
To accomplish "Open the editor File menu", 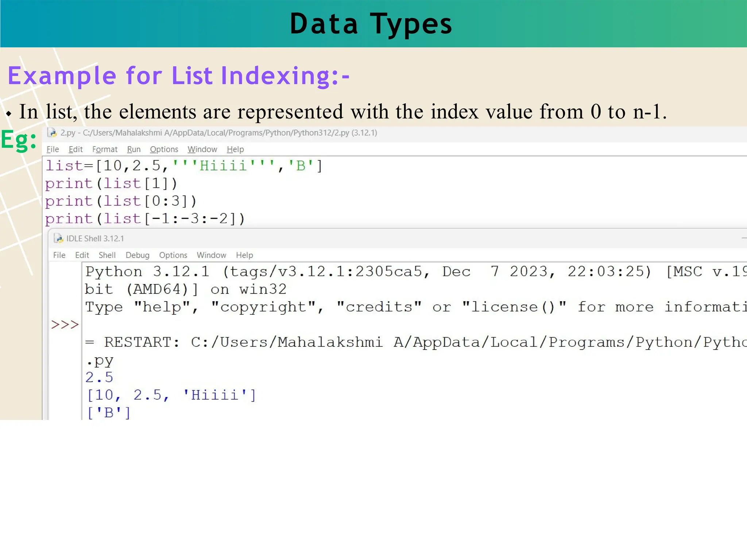I will [53, 149].
